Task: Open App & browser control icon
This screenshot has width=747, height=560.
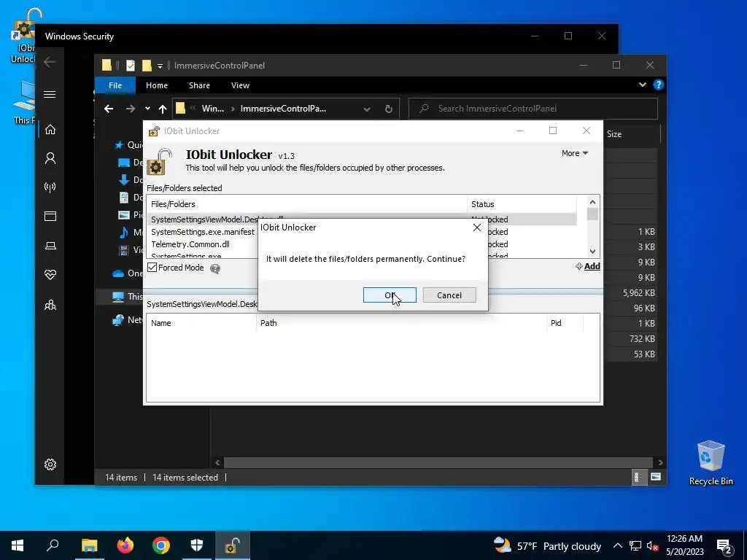Action: [x=50, y=216]
